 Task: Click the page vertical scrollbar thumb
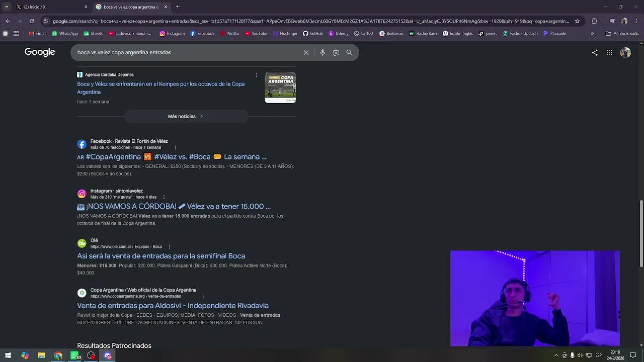tap(641, 234)
